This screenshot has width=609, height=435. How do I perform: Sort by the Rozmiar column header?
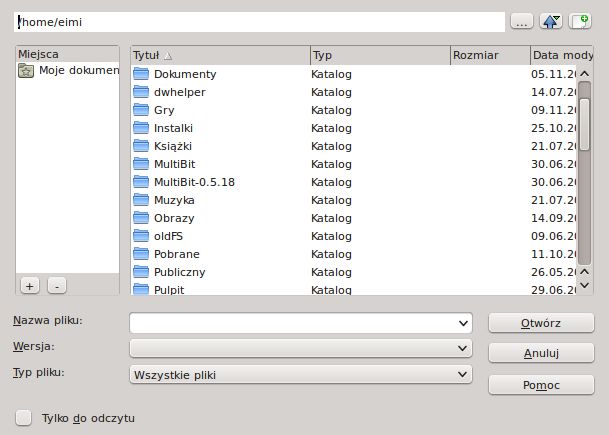(490, 55)
